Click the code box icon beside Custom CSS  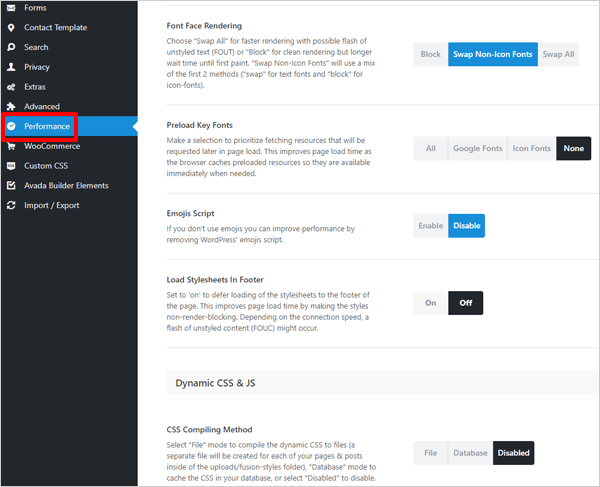11,166
